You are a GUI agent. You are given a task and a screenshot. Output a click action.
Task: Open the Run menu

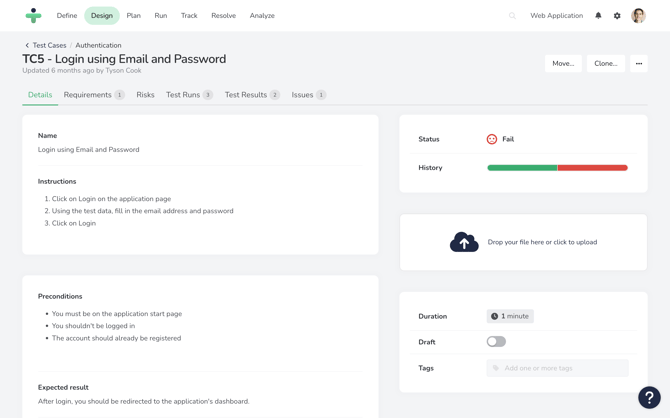[161, 15]
